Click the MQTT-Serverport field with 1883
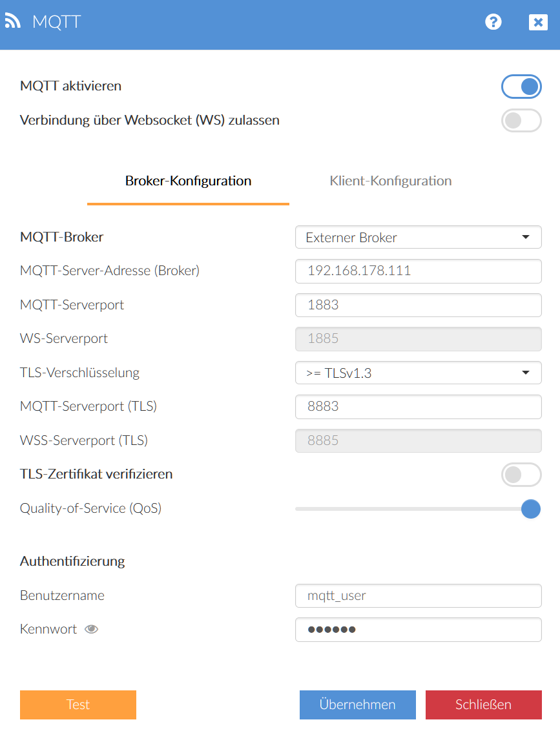 pos(418,305)
